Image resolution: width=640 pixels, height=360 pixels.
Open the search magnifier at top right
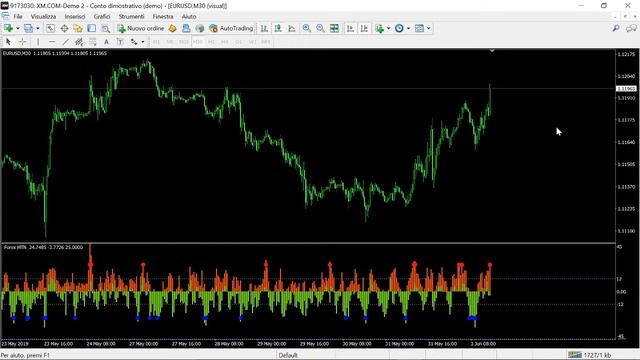616,28
